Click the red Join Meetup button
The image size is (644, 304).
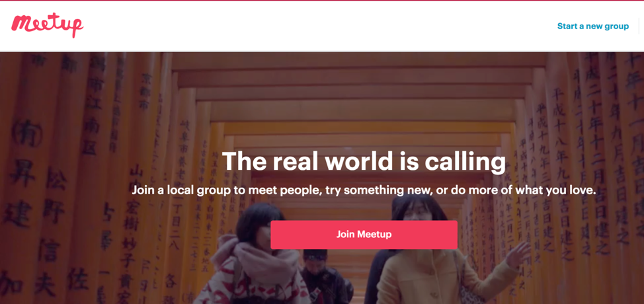364,235
